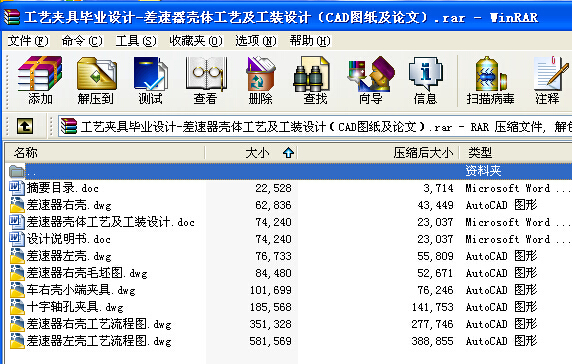572x364 pixels.
Task: Click the archive path address field
Action: click(x=315, y=127)
